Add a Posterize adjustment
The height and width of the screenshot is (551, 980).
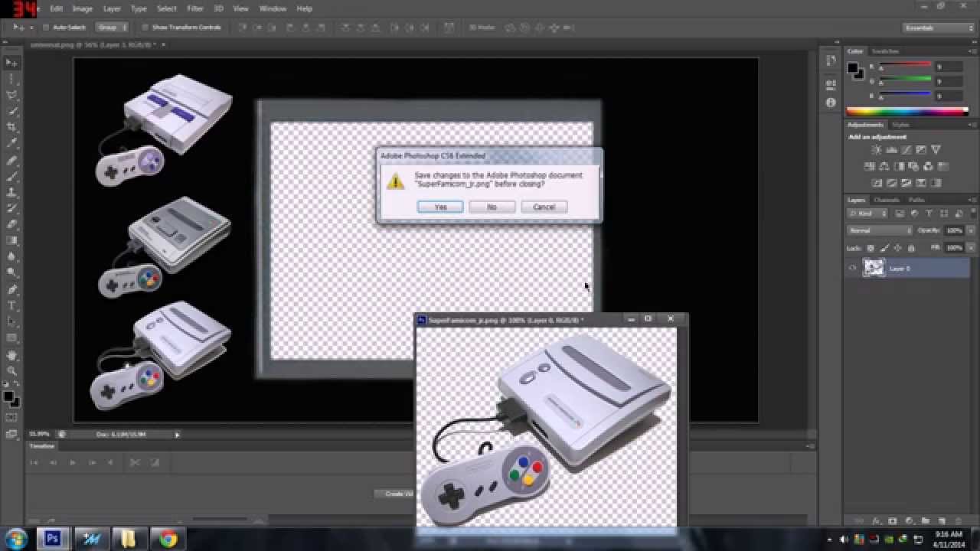[891, 183]
